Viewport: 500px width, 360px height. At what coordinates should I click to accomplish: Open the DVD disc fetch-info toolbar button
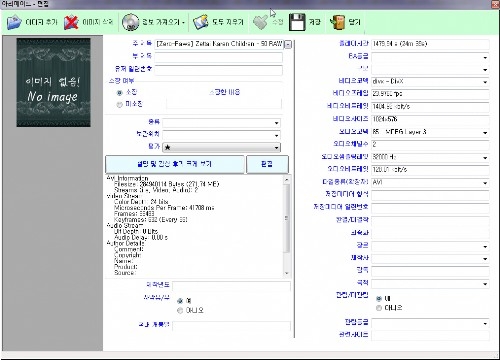[130, 22]
